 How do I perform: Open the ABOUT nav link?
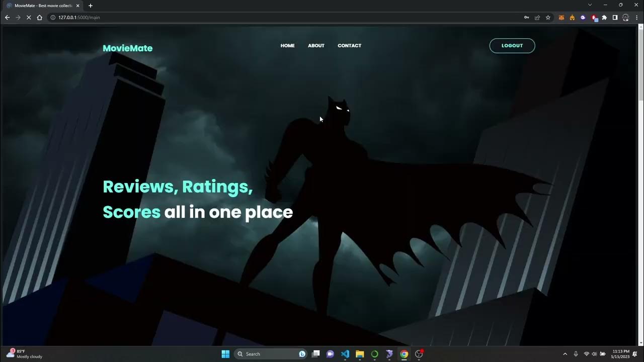point(316,46)
